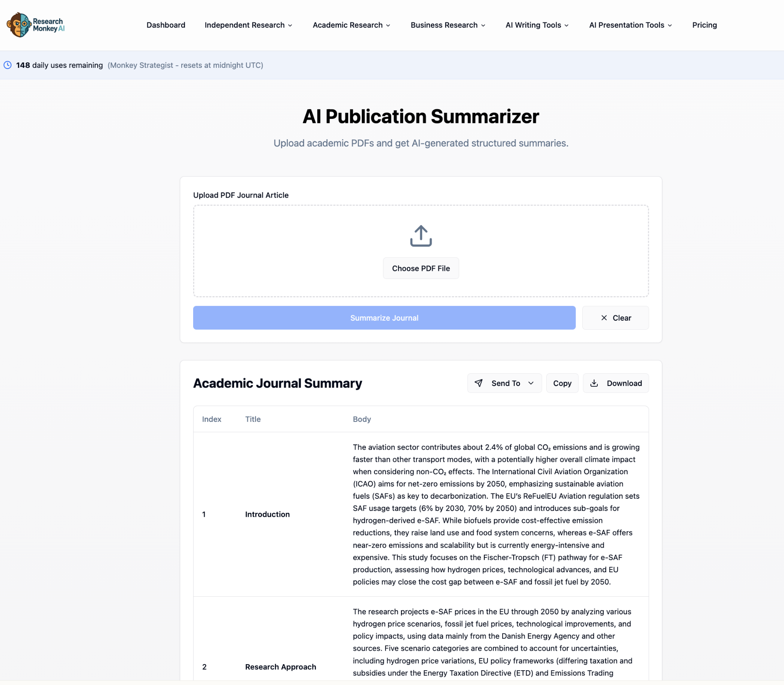
Task: Click the Monkey Strategist reset note
Action: click(x=185, y=65)
